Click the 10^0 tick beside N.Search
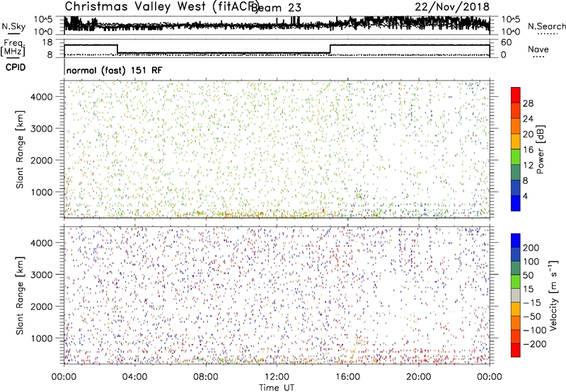566x392 pixels. point(510,32)
